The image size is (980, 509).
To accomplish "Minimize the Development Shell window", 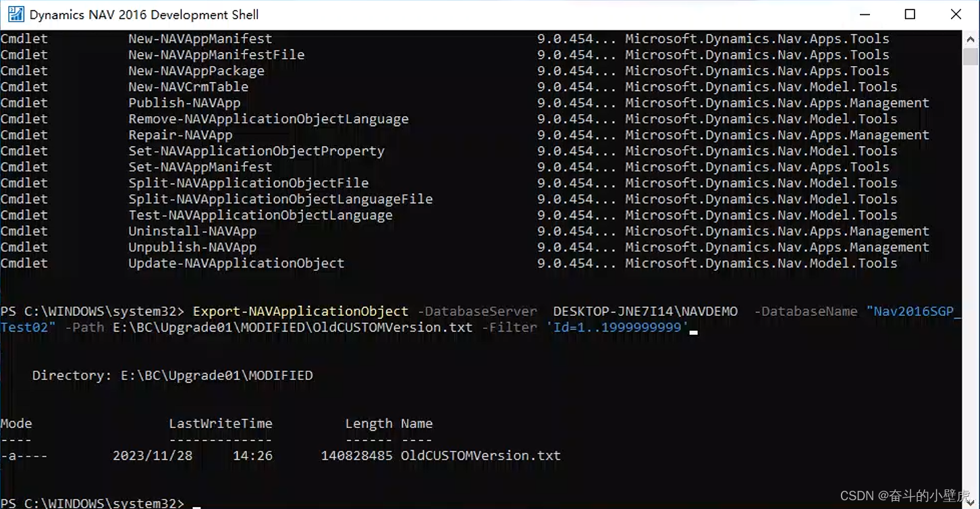I will tap(865, 14).
